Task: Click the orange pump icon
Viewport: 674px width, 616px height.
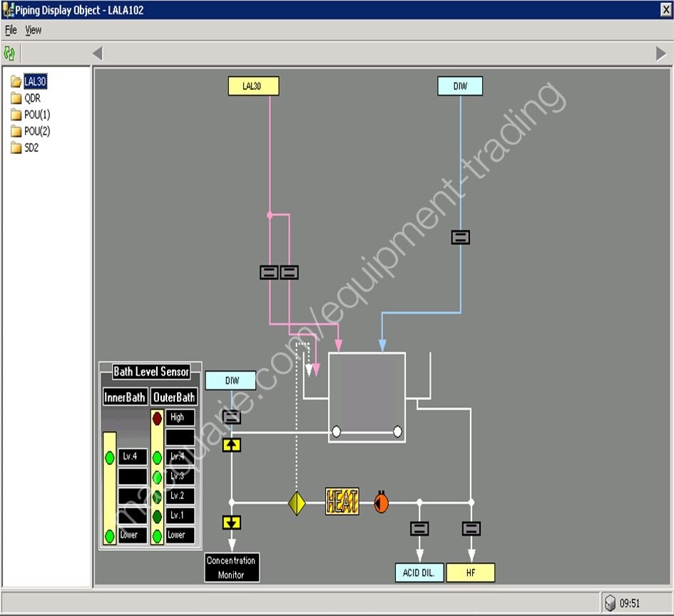Action: 381,502
